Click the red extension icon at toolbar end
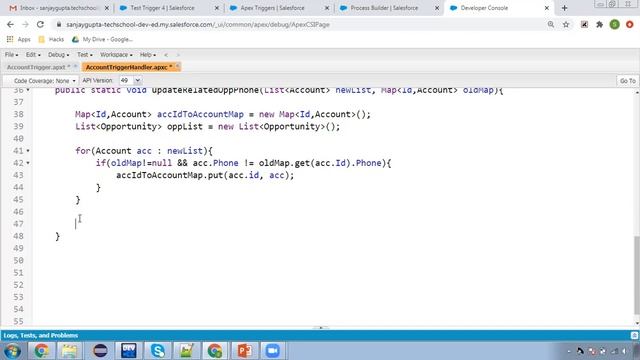The width and height of the screenshot is (640, 360). coord(629,24)
